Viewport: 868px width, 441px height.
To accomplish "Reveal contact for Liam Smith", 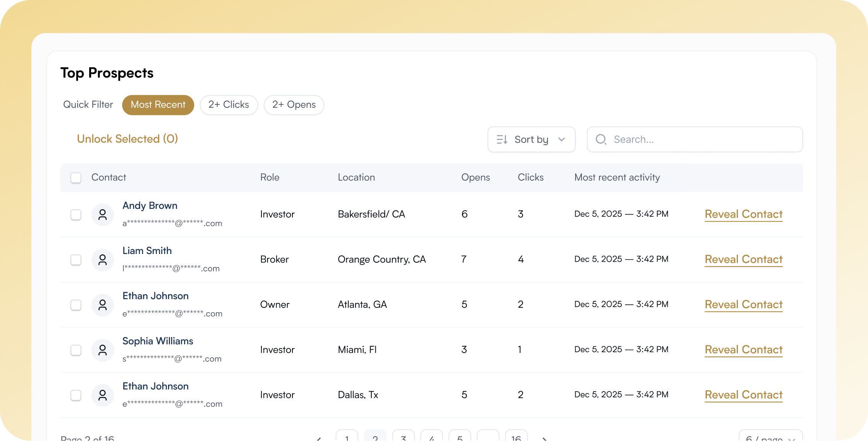I will [743, 259].
